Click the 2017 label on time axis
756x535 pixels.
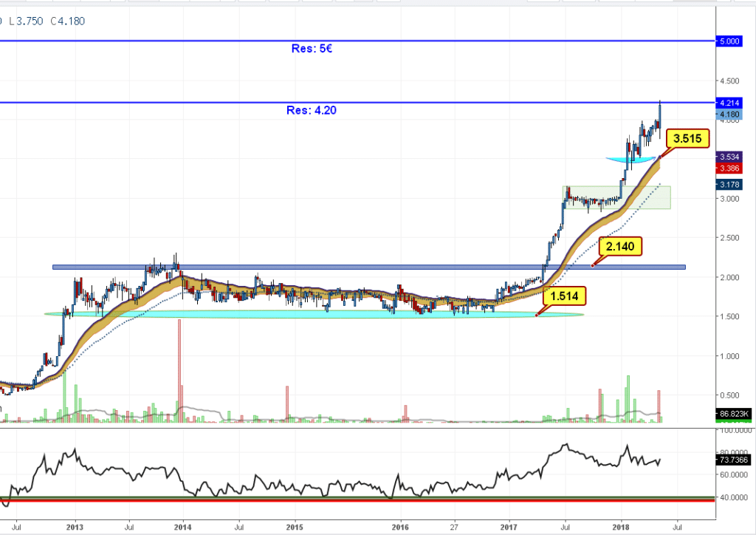pos(509,528)
